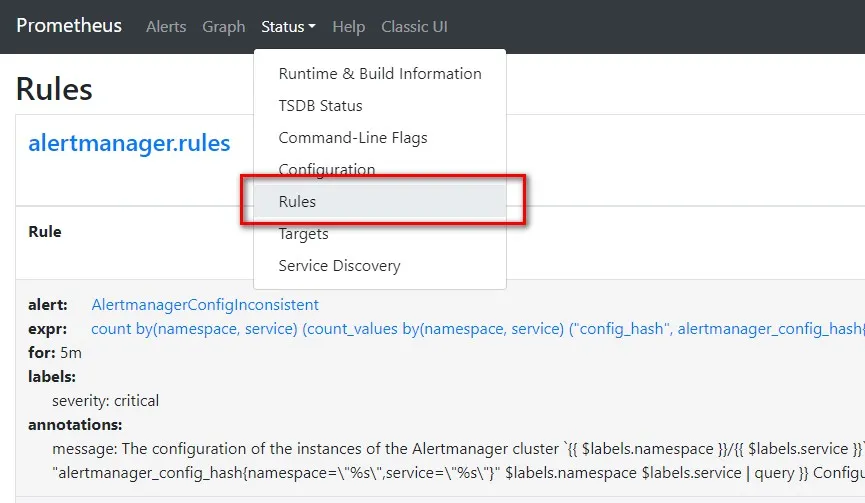Switch to Classic UI

tap(414, 26)
